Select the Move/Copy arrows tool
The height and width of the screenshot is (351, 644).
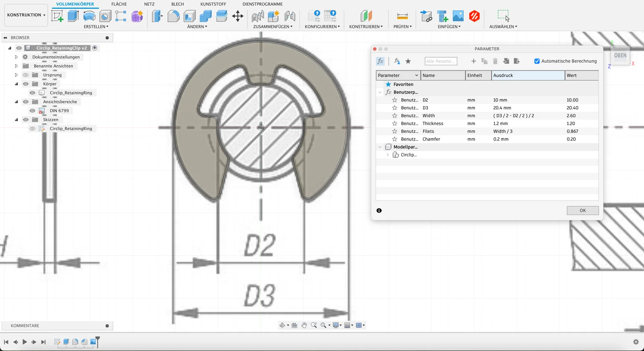pyautogui.click(x=237, y=16)
